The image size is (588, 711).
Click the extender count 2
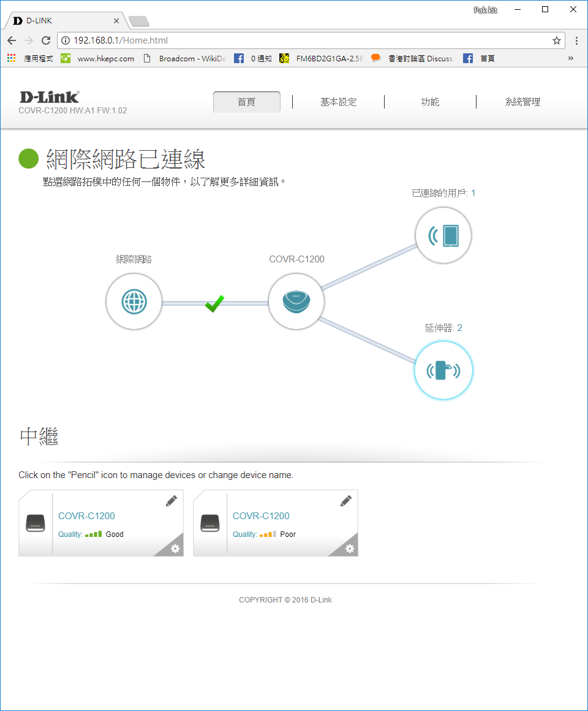point(459,328)
